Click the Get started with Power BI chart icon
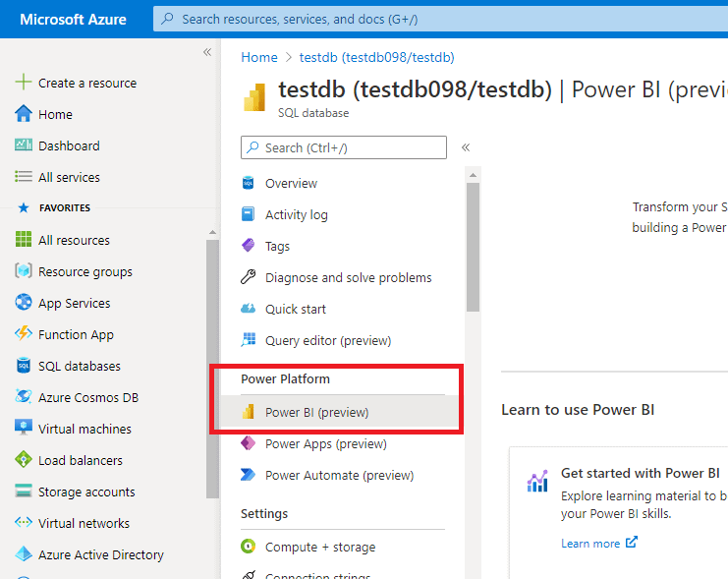Viewport: 728px width, 579px height. 537,480
